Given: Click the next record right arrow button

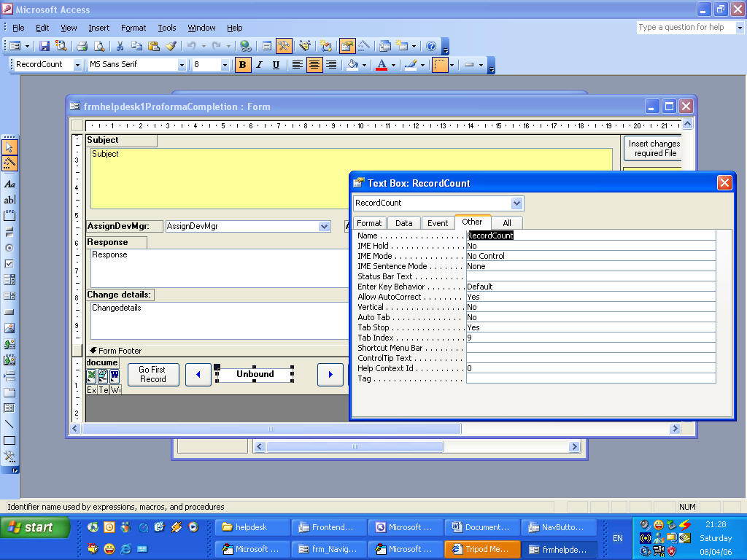Looking at the screenshot, I should tap(330, 374).
